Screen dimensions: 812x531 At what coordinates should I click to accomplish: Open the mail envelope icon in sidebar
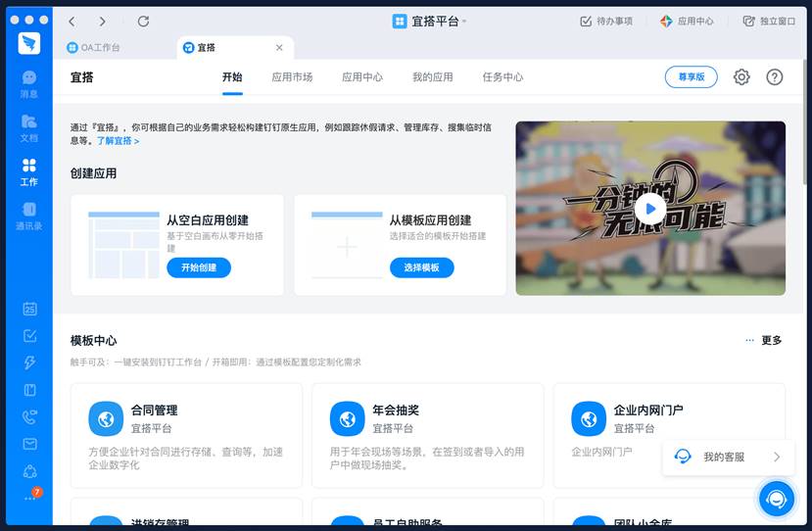click(x=29, y=444)
